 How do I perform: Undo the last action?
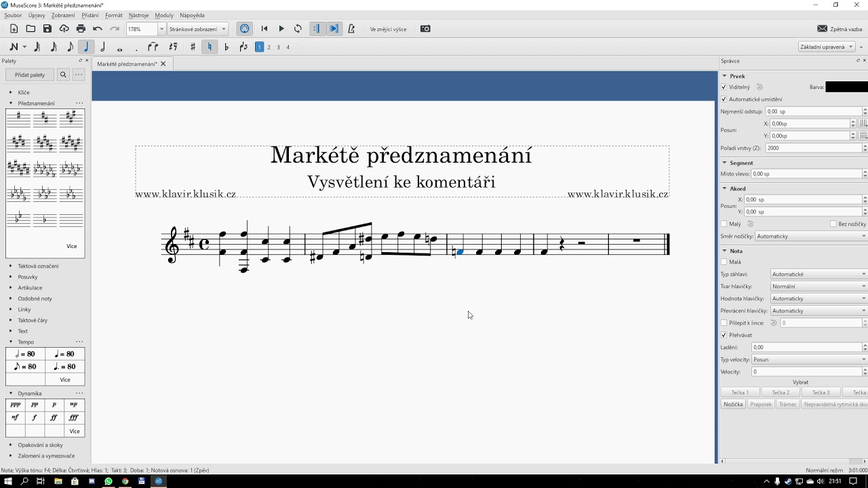[98, 28]
